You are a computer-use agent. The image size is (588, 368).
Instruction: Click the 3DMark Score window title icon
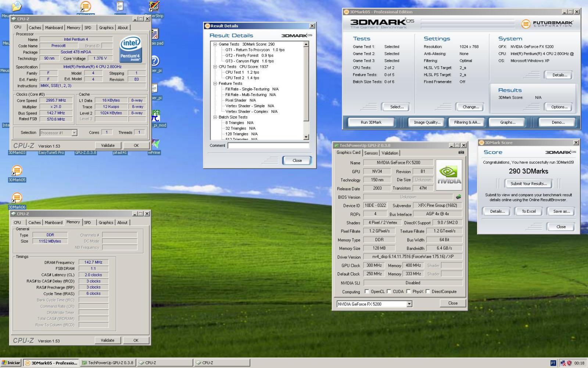pyautogui.click(x=481, y=142)
